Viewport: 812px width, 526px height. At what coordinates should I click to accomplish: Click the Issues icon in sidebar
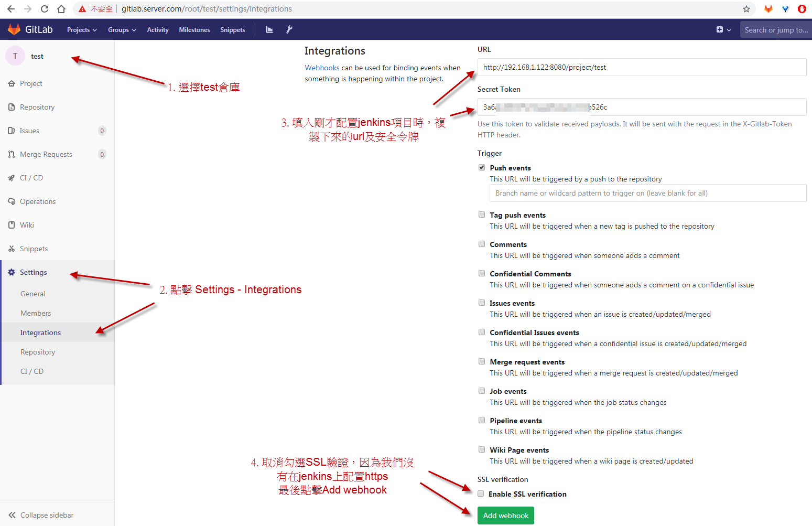pos(12,131)
